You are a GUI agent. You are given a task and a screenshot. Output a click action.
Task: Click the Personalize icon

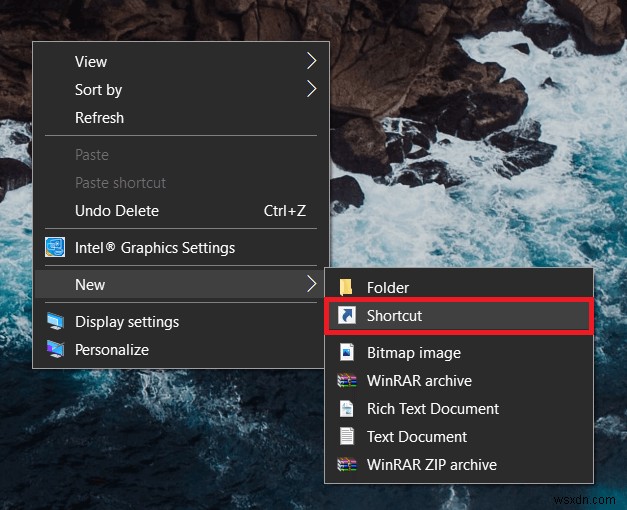pos(55,350)
